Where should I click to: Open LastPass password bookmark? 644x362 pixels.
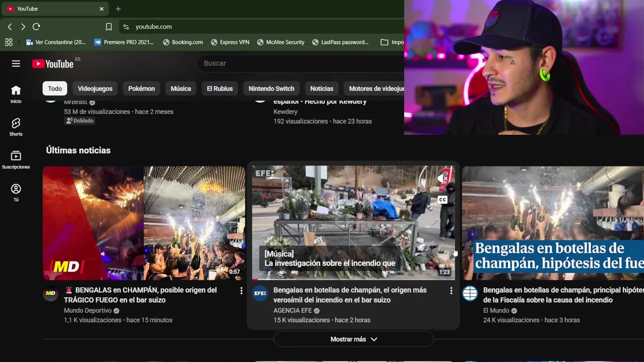(340, 42)
